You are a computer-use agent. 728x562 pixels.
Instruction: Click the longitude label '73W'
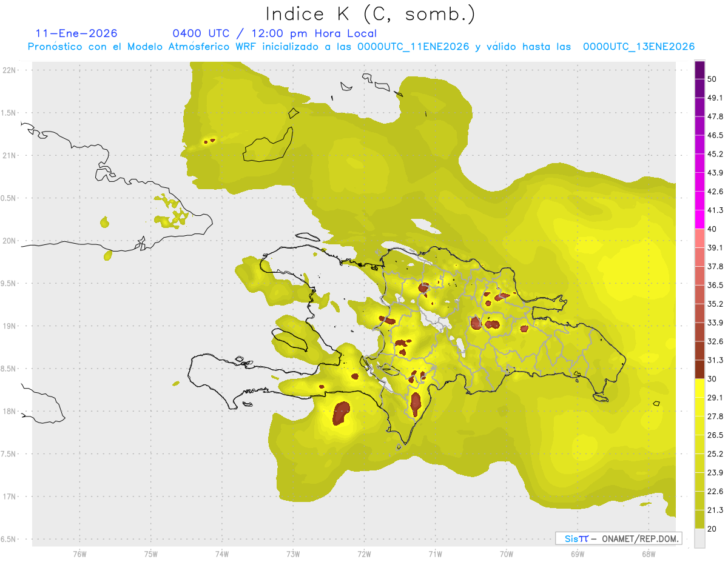293,554
